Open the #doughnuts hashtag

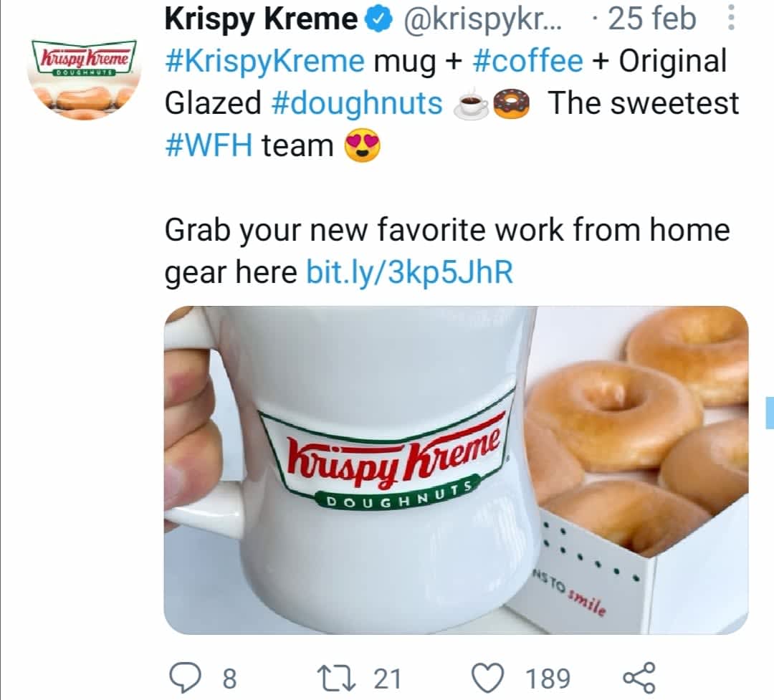(x=357, y=103)
